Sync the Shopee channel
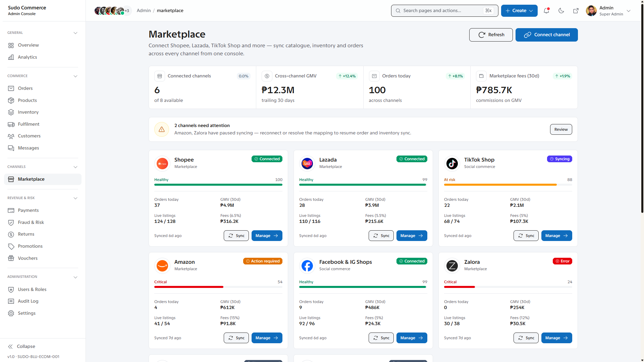This screenshot has height=362, width=644. (236, 236)
